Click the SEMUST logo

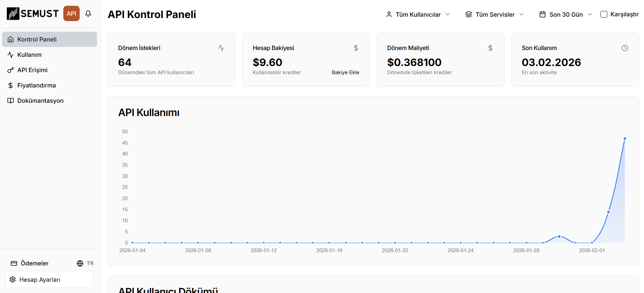point(33,14)
